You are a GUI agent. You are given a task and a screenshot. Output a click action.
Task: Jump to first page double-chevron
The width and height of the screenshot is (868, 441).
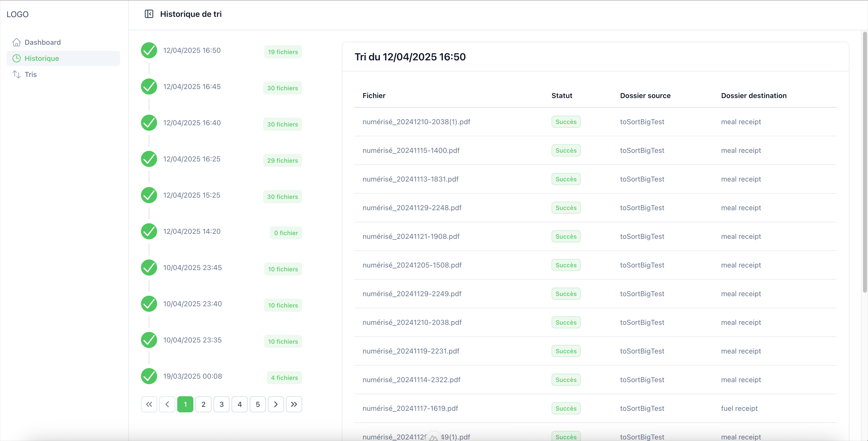[149, 404]
